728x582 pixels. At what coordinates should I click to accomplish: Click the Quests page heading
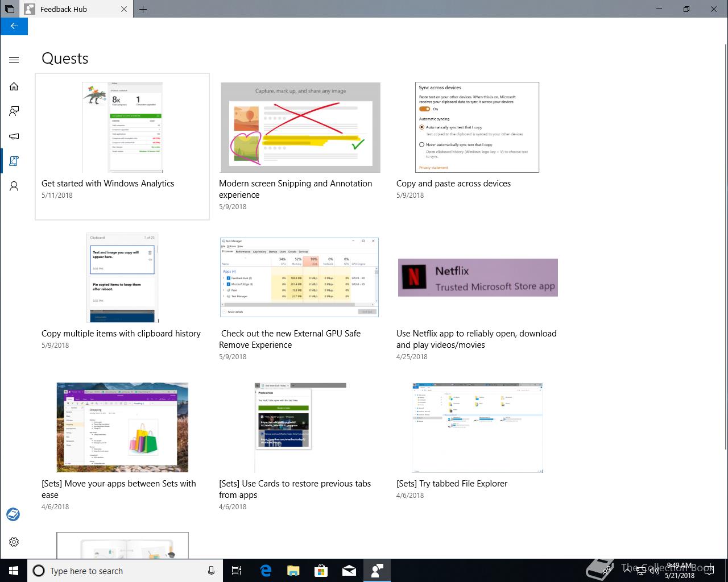65,59
